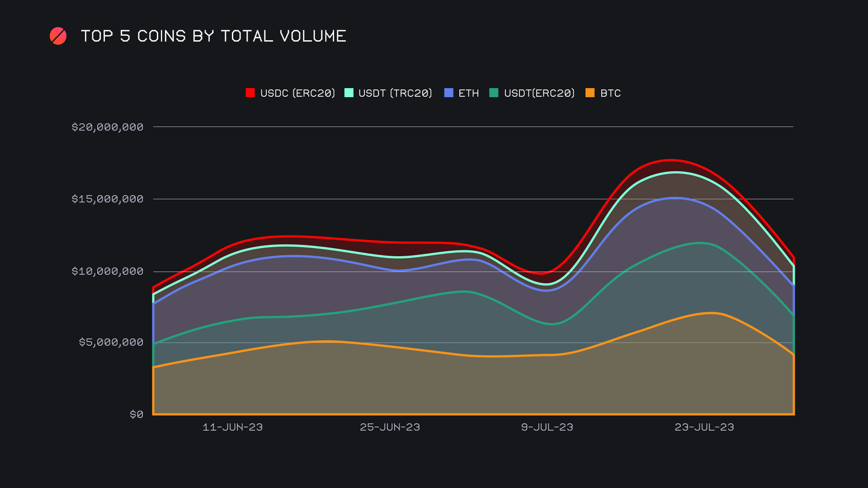Select the 25-JUN-23 x-axis date label

pos(390,427)
